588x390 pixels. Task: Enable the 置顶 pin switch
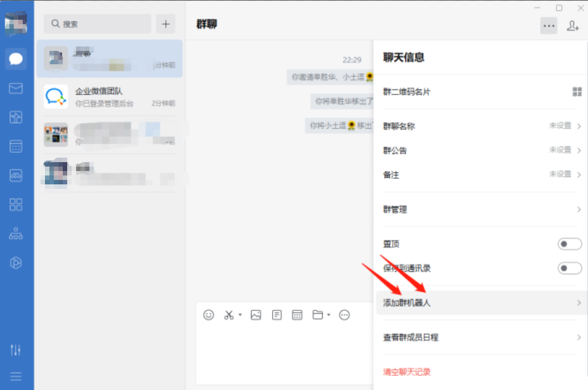click(x=569, y=244)
